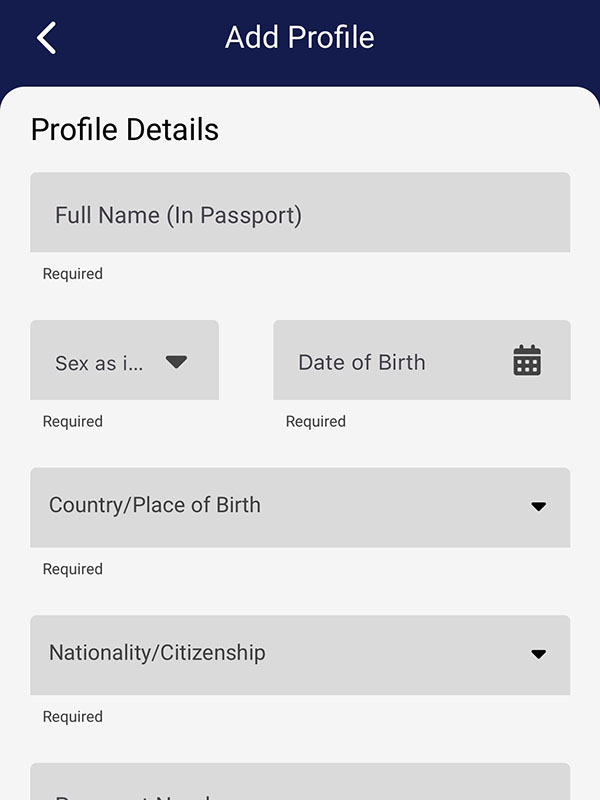Click the Profile Details heading

point(125,130)
